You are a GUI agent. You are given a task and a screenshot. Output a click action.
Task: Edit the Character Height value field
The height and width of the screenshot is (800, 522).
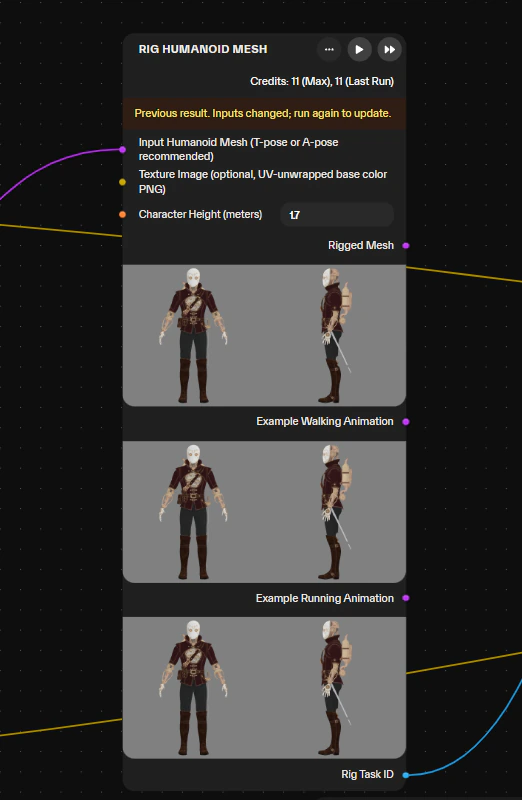coord(337,215)
